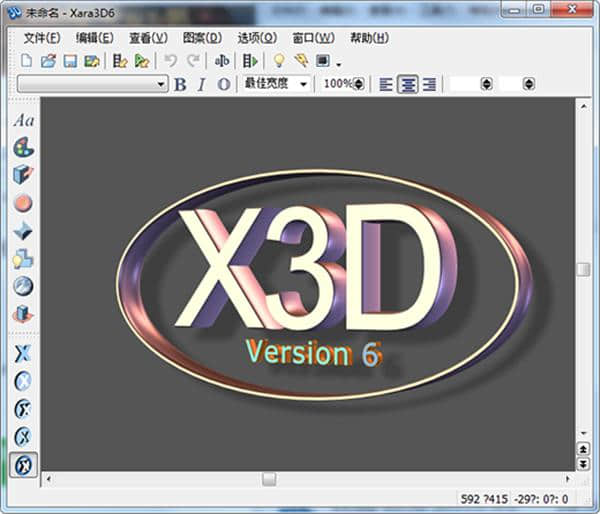
Task: Click the 100% zoom stepper arrows
Action: click(x=358, y=84)
